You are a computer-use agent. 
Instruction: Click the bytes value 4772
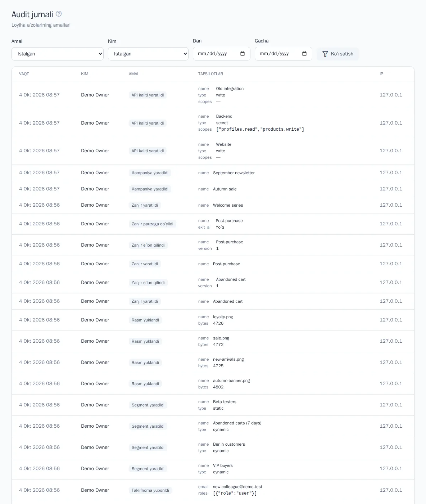[218, 345]
